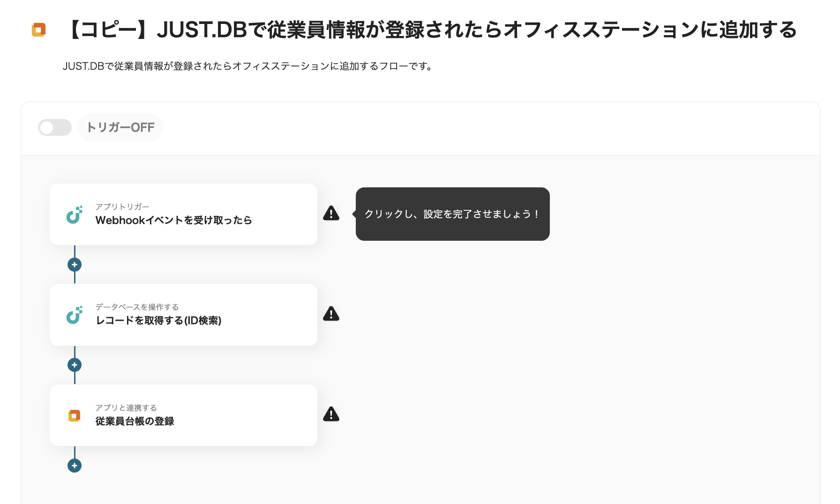Image resolution: width=840 pixels, height=504 pixels.
Task: Enable the トリガーOFF toggle switch
Action: (55, 127)
